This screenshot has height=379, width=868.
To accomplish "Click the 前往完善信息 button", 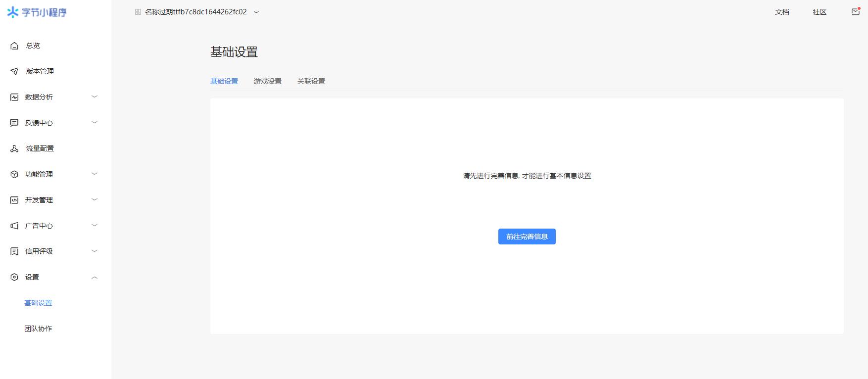I will pos(527,237).
